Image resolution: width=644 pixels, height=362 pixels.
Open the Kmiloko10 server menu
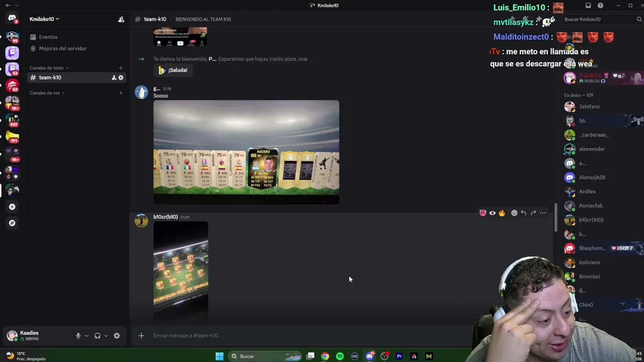point(44,19)
